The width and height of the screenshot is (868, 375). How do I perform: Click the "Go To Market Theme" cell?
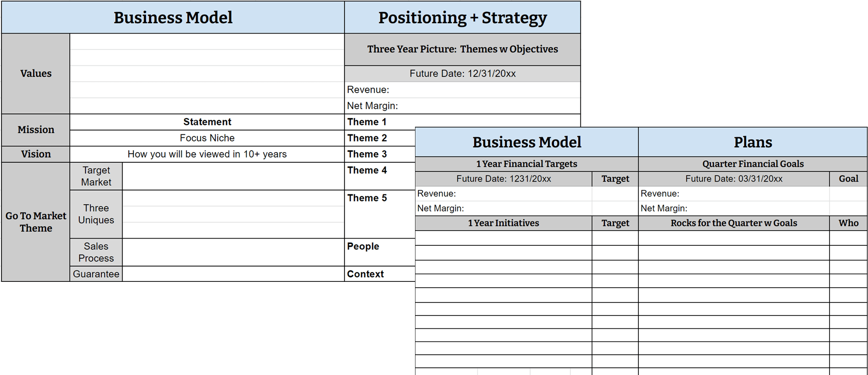[36, 222]
